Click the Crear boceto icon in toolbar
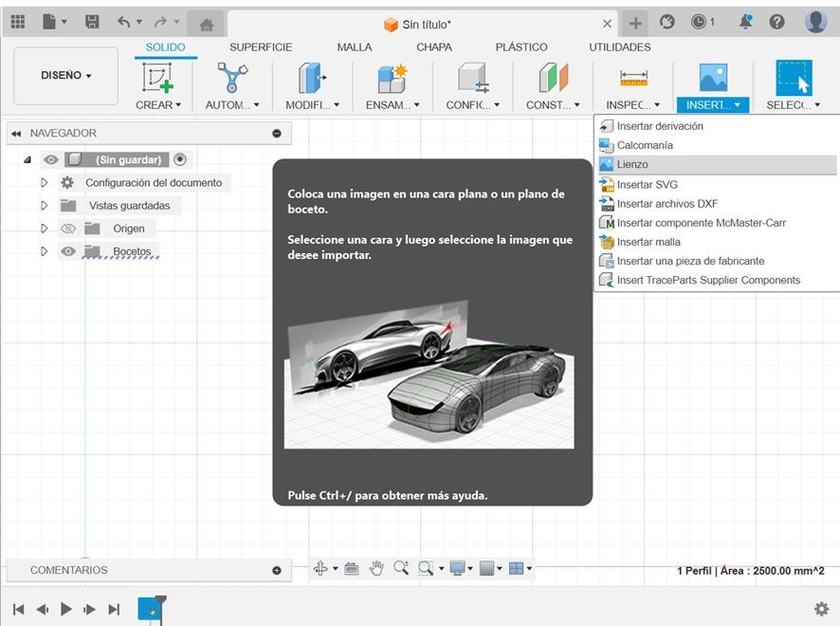The width and height of the screenshot is (840, 626). coord(157,79)
